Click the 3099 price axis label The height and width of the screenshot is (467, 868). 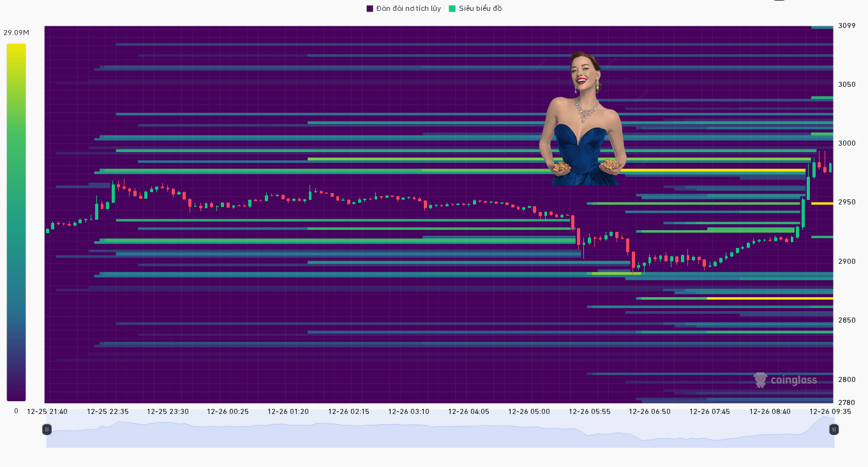(x=847, y=26)
